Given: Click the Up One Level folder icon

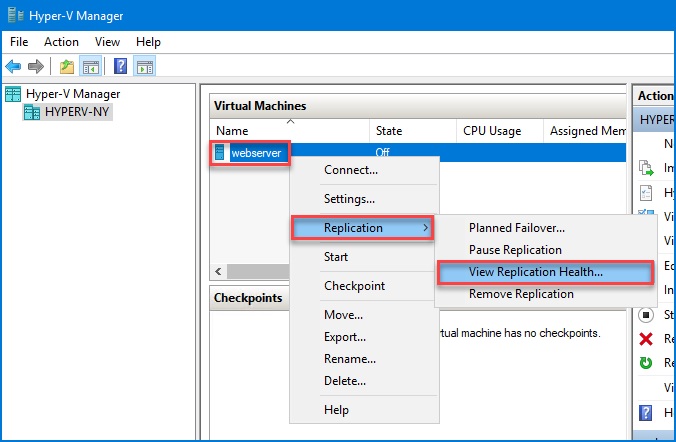Looking at the screenshot, I should (65, 67).
